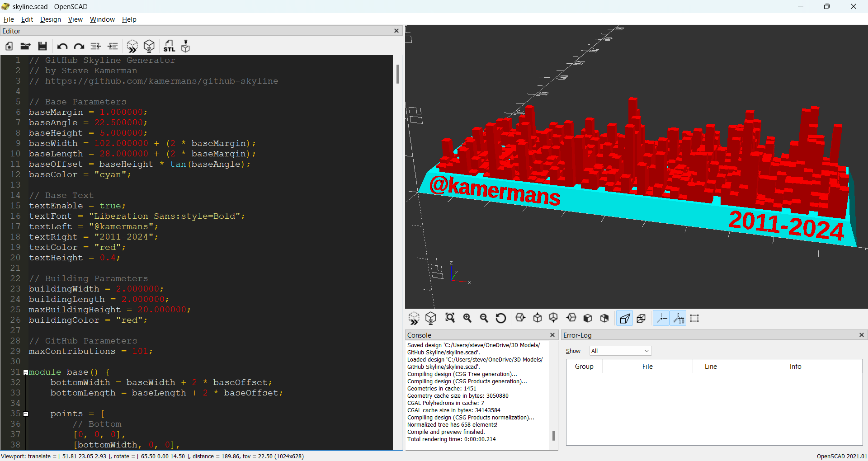Click code line 'maxBuildingHeight = 20.000000;'

[x=110, y=310]
